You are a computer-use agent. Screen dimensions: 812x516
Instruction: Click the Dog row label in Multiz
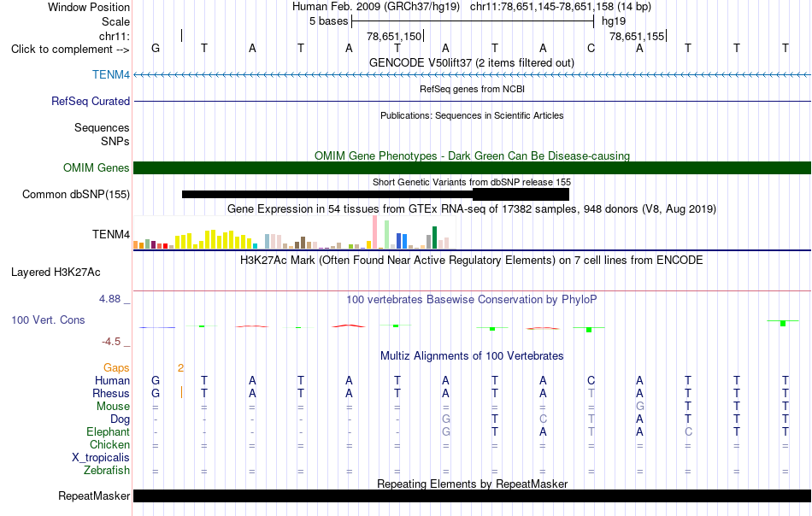120,419
